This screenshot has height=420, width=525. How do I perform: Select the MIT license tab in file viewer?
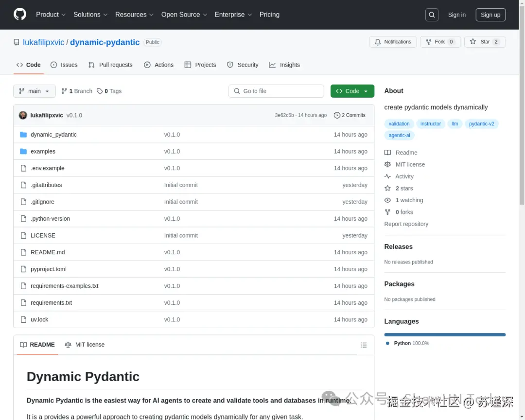(x=85, y=345)
